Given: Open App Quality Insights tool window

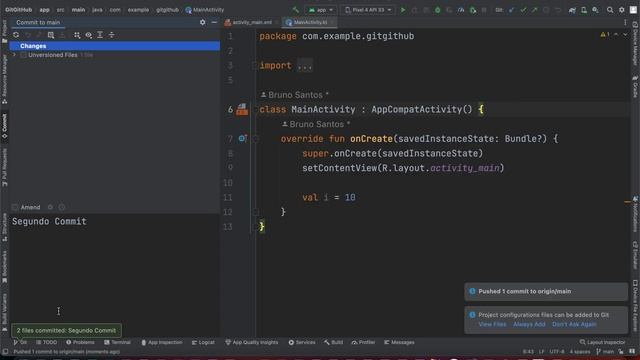Looking at the screenshot, I should (251, 342).
